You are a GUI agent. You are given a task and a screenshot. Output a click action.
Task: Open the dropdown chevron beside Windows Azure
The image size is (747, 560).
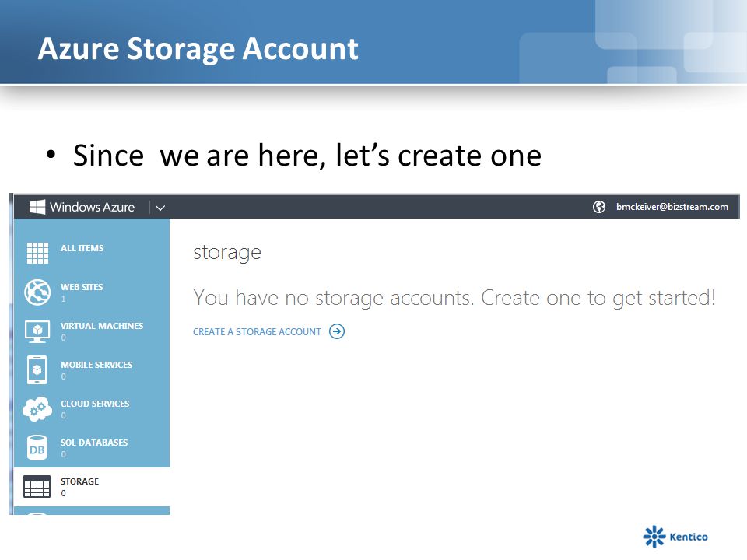tap(160, 208)
